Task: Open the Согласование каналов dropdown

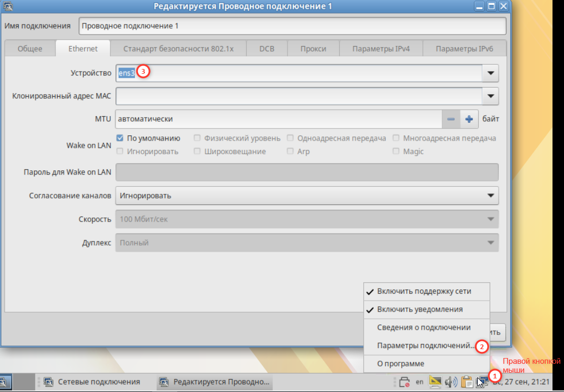Action: 307,195
